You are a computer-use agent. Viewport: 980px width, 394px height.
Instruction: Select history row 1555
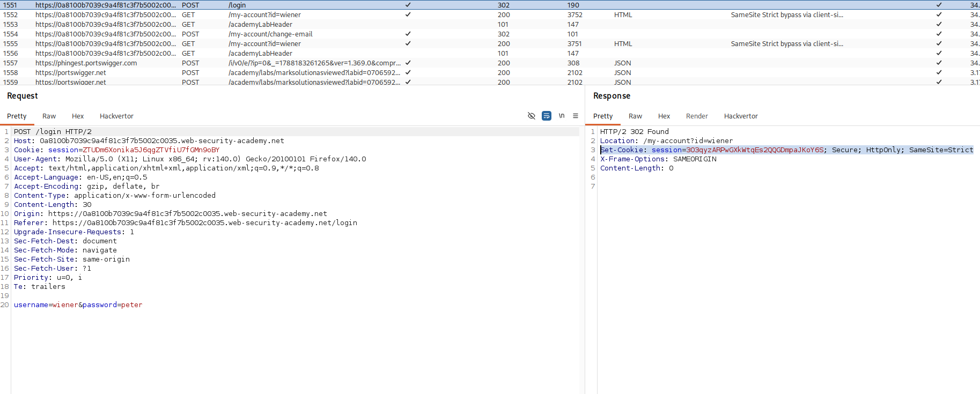(x=490, y=43)
